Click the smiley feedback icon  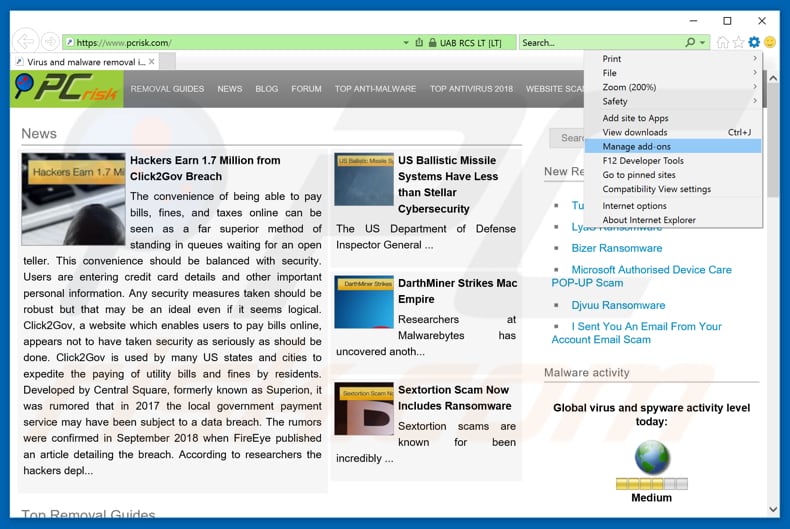770,42
